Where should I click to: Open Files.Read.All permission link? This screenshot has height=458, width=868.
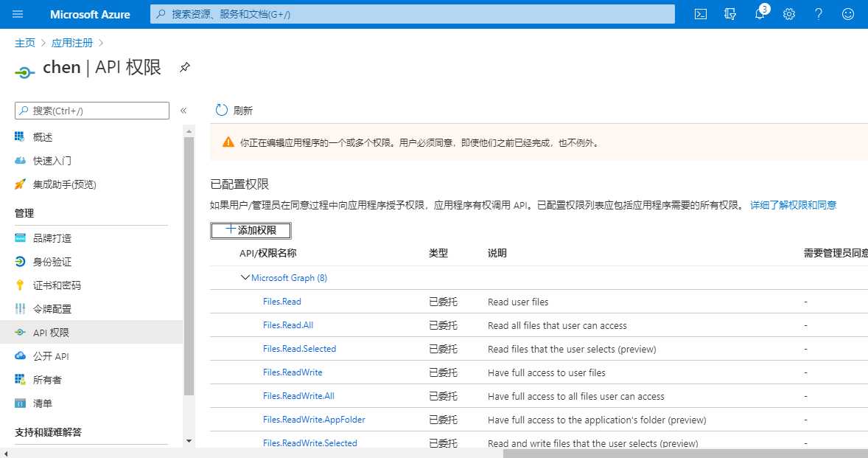288,325
